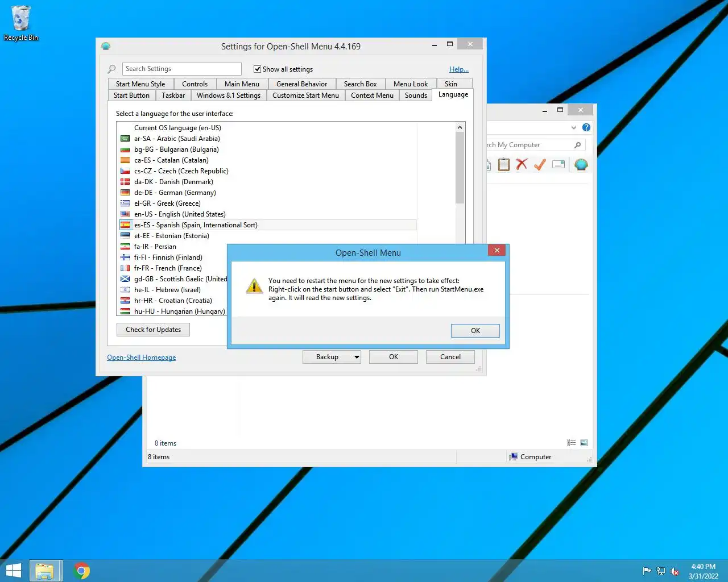
Task: Open Recycle Bin desktop icon
Action: [21, 23]
